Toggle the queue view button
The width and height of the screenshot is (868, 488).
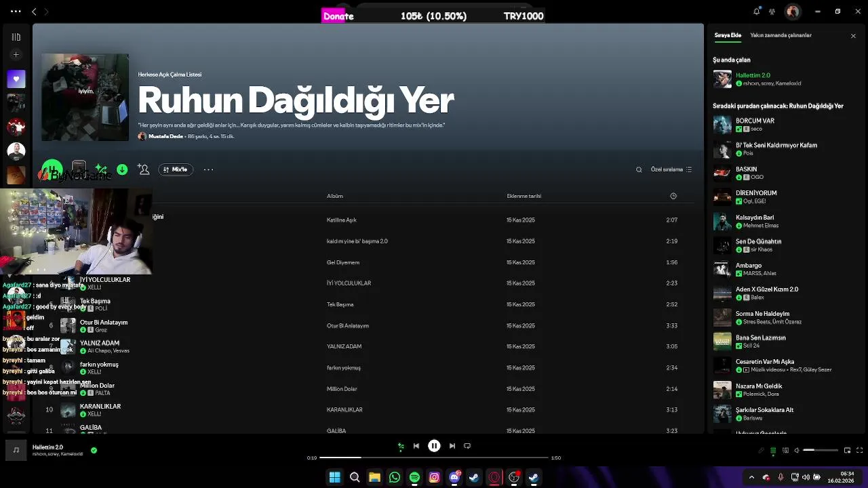[773, 450]
